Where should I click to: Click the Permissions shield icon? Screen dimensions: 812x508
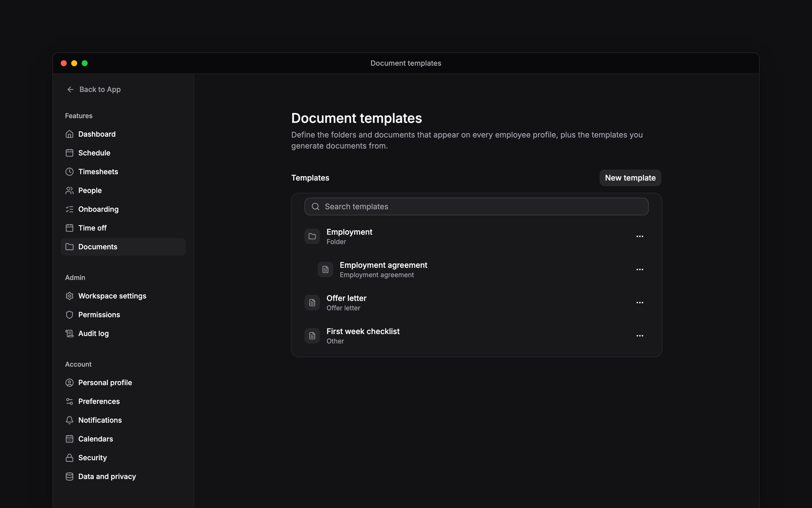coord(70,315)
